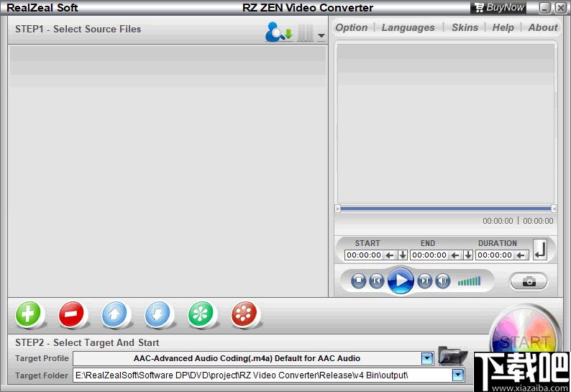Click left arrow next to DURATION time
571x392 pixels.
point(521,255)
